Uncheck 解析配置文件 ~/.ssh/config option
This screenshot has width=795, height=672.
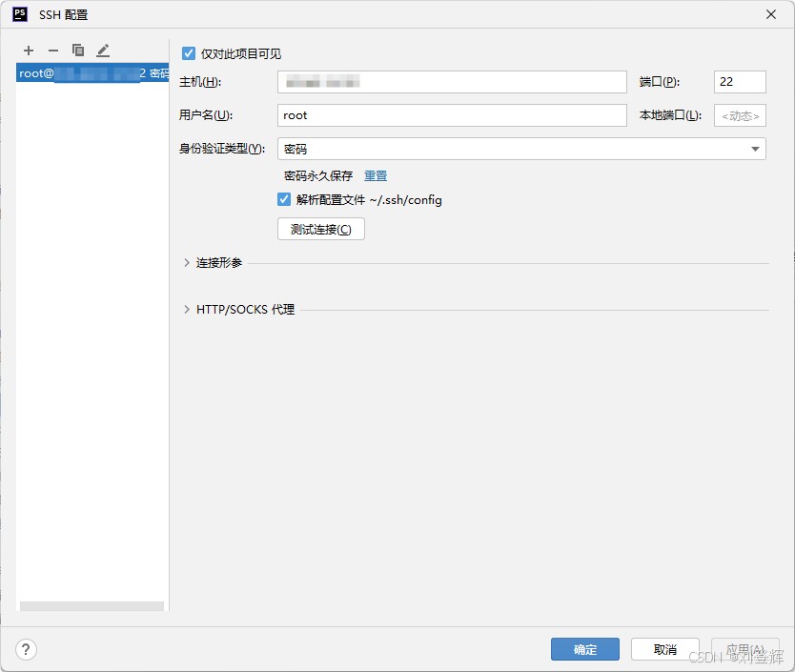pyautogui.click(x=284, y=200)
